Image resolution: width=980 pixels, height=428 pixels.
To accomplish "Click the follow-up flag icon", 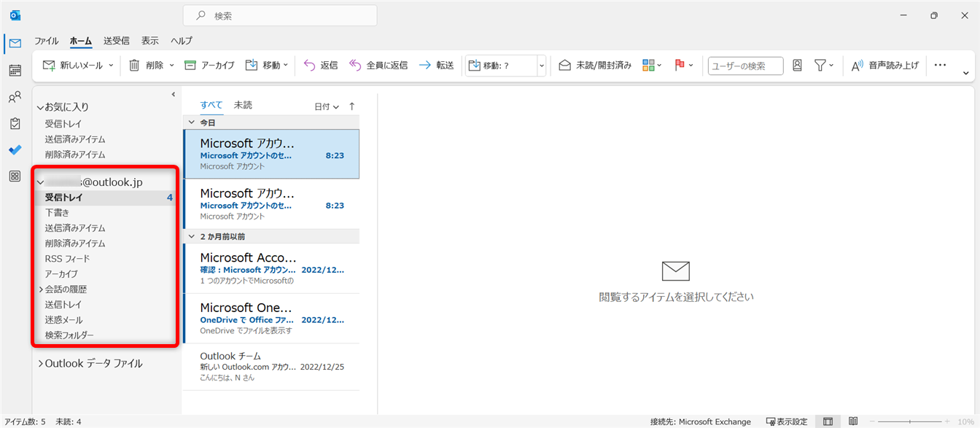I will 680,66.
